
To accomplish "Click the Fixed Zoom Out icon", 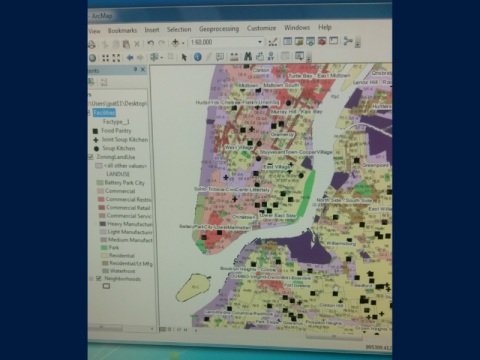I will 116,58.
